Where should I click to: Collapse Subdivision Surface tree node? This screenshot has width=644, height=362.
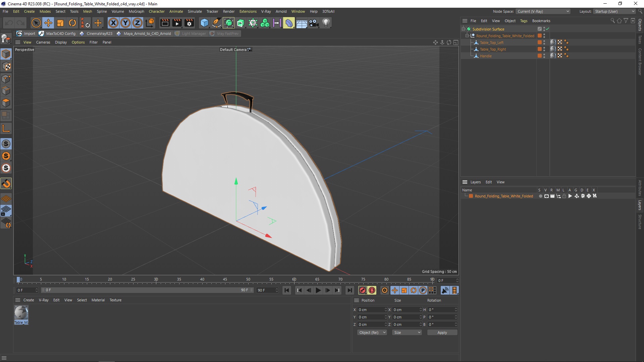click(463, 29)
